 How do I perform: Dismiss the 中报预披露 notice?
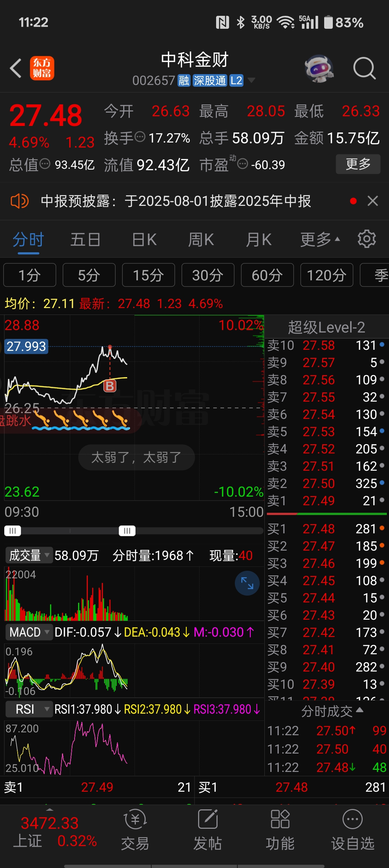[x=373, y=201]
